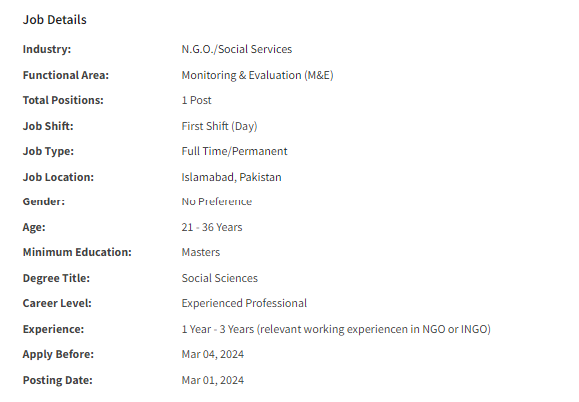Select the N.G.O./Social Services industry value

pos(237,49)
